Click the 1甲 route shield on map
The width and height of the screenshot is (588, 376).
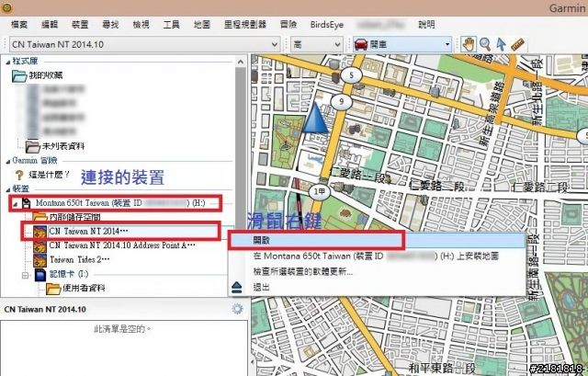coord(320,192)
